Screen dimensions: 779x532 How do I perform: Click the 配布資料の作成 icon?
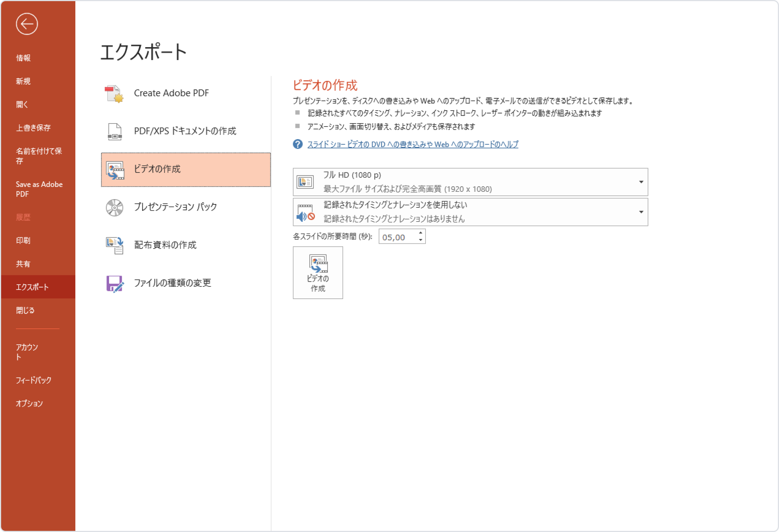[x=114, y=245]
